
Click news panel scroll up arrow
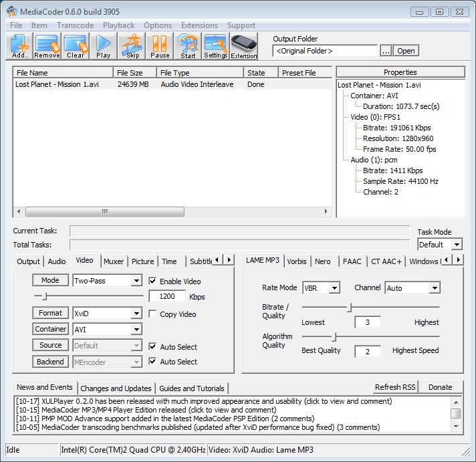click(456, 402)
